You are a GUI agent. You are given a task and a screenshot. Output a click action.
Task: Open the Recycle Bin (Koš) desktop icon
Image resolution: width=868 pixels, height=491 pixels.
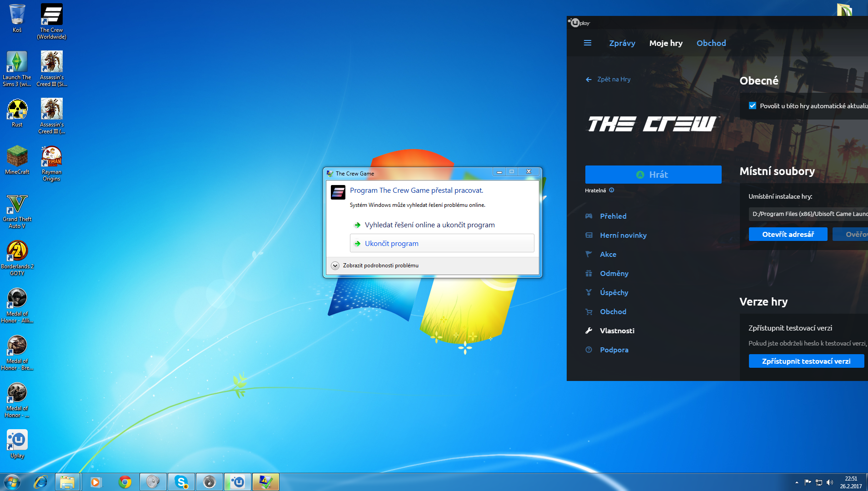pos(17,18)
